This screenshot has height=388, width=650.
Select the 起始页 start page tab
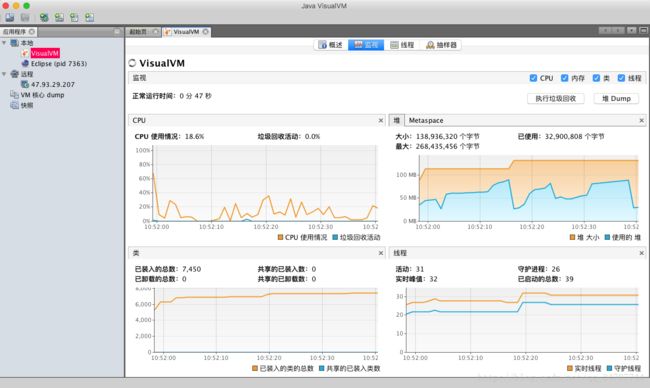pos(143,32)
